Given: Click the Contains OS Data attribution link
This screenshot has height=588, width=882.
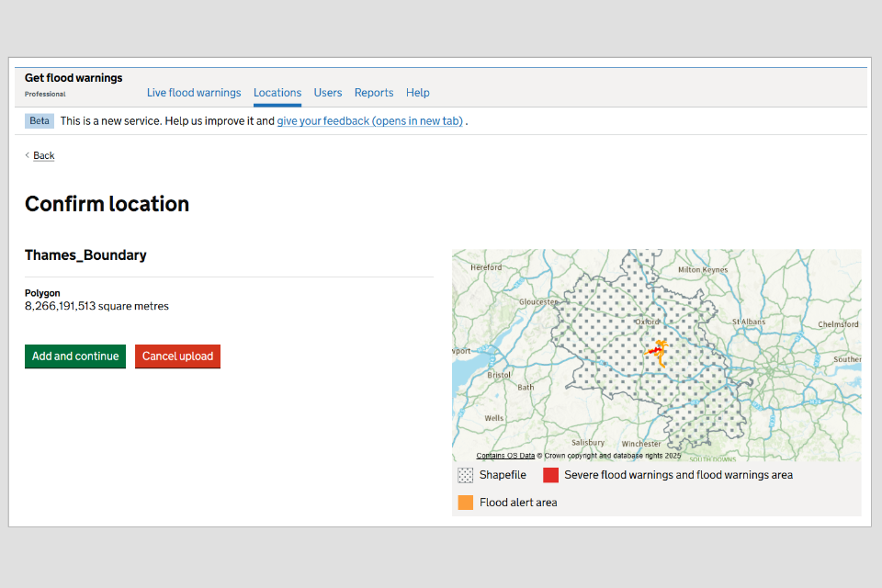Looking at the screenshot, I should coord(505,456).
